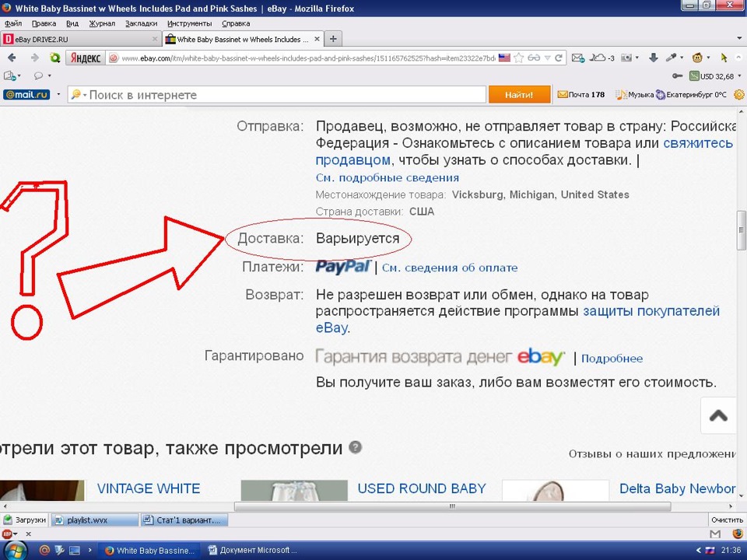The height and width of the screenshot is (560, 747).
Task: Open the Музыка toolbar button
Action: coord(635,95)
